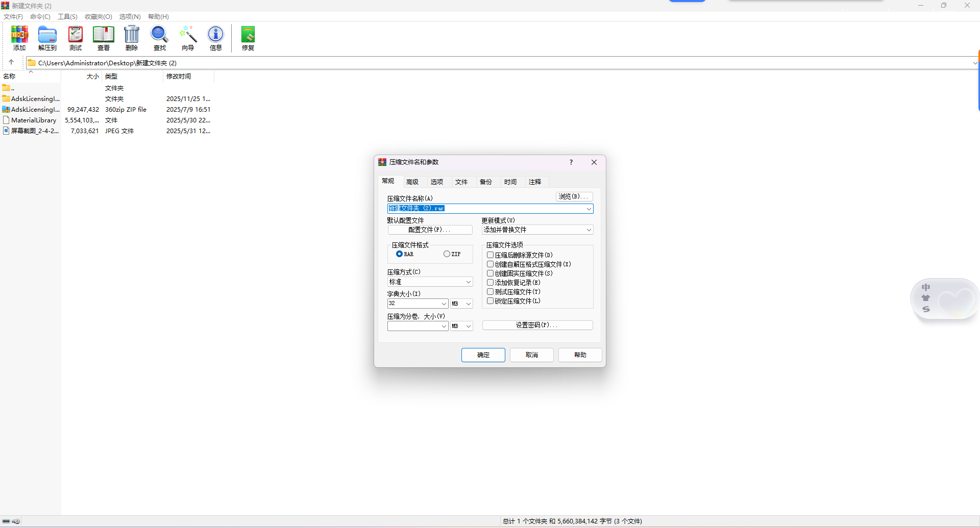Click the 测试 (Test) archive icon
Image resolution: width=980 pixels, height=528 pixels.
(75, 38)
